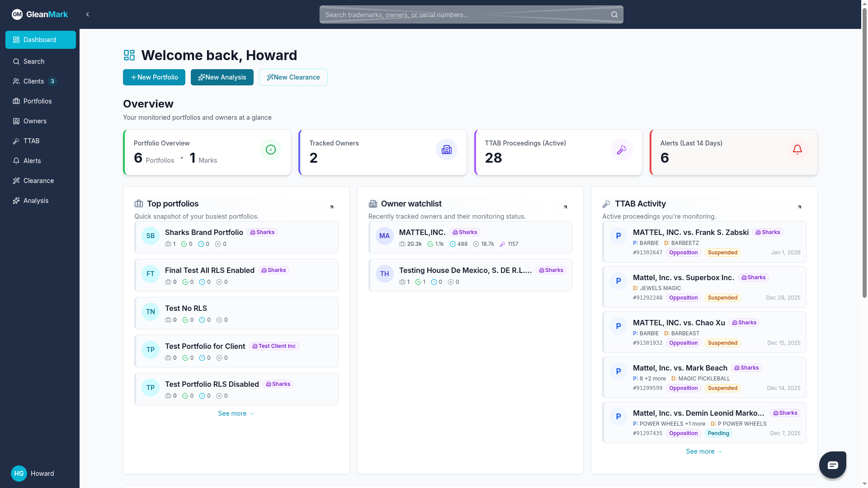The height and width of the screenshot is (488, 868).
Task: Create a New Portfolio
Action: point(154,77)
